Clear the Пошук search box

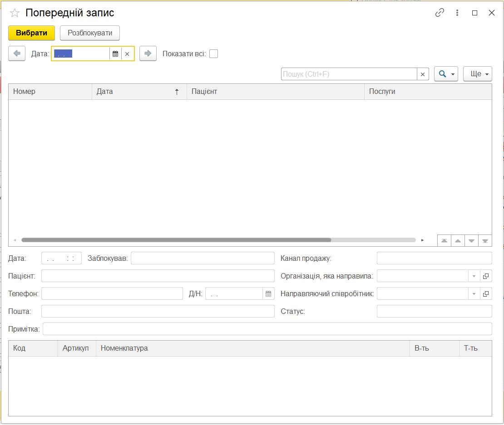pyautogui.click(x=423, y=74)
